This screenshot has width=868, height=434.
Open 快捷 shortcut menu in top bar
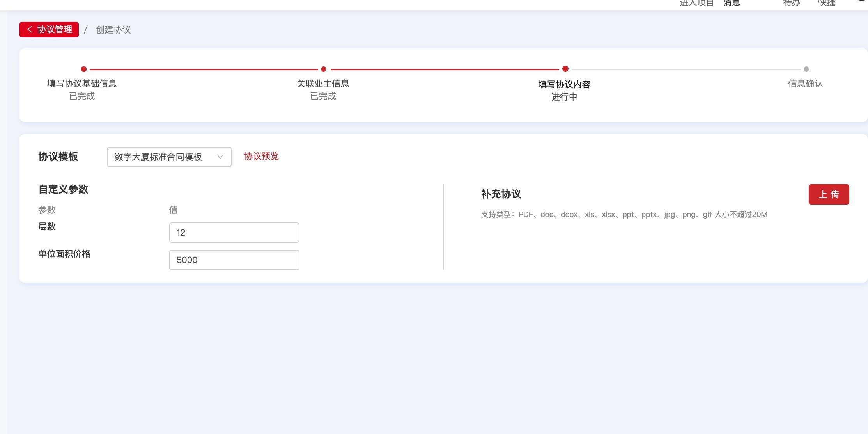click(x=827, y=3)
